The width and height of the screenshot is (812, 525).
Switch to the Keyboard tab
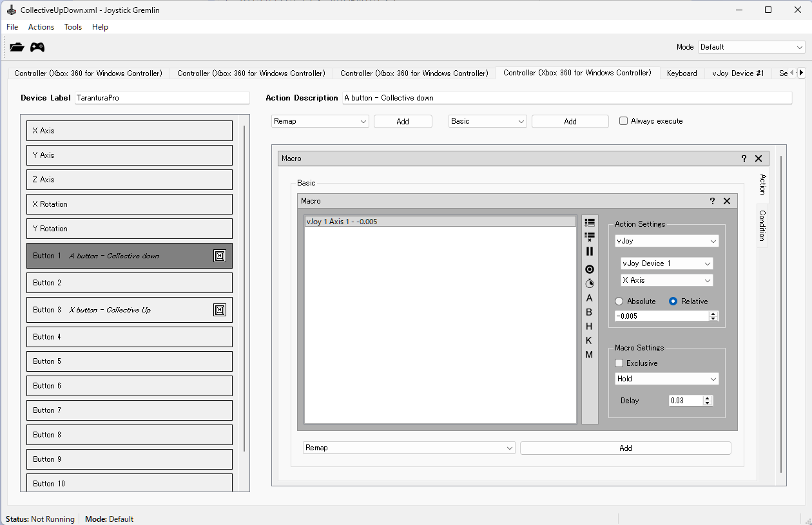click(x=682, y=73)
